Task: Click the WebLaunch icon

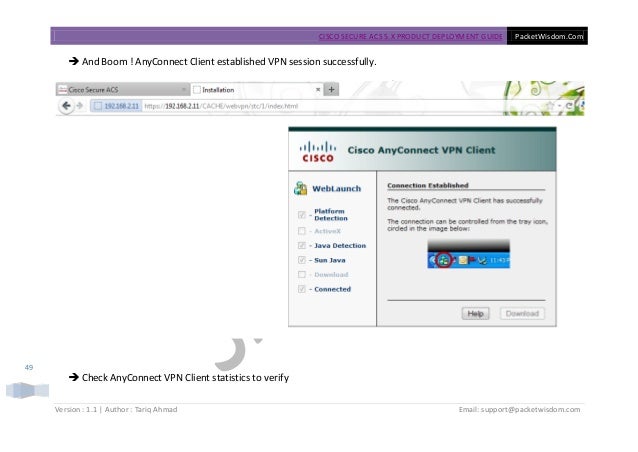Action: pyautogui.click(x=301, y=188)
